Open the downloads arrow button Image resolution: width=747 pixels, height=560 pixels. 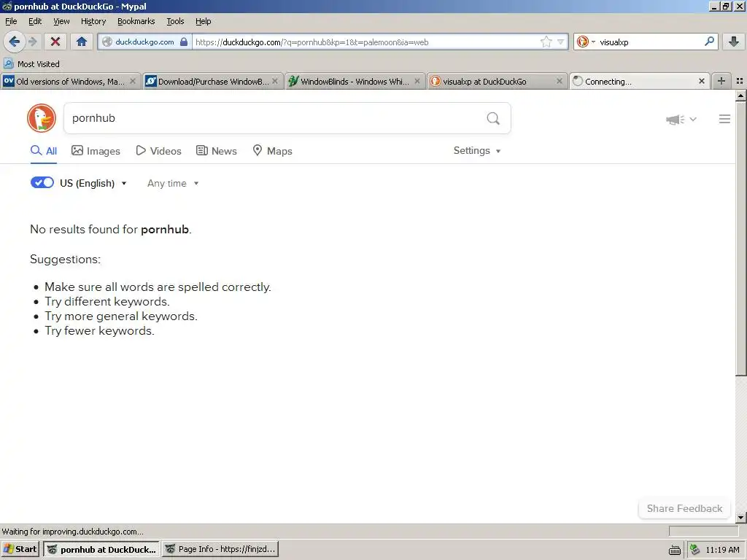pyautogui.click(x=734, y=42)
